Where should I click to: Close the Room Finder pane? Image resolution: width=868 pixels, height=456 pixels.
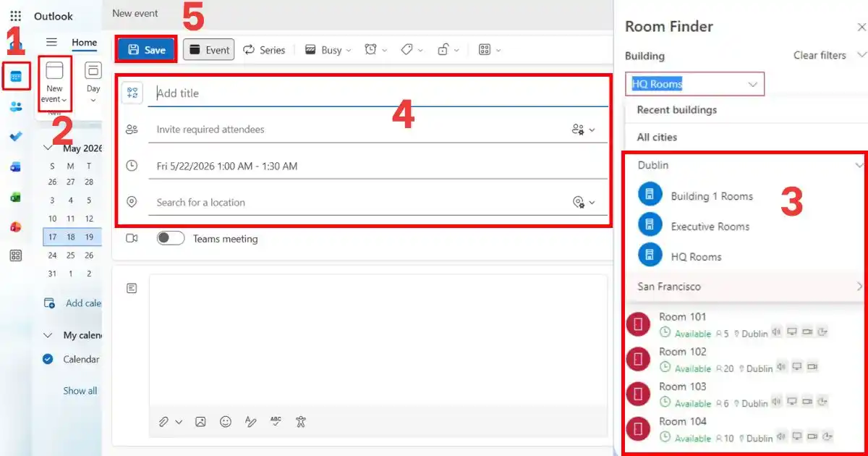pyautogui.click(x=861, y=27)
